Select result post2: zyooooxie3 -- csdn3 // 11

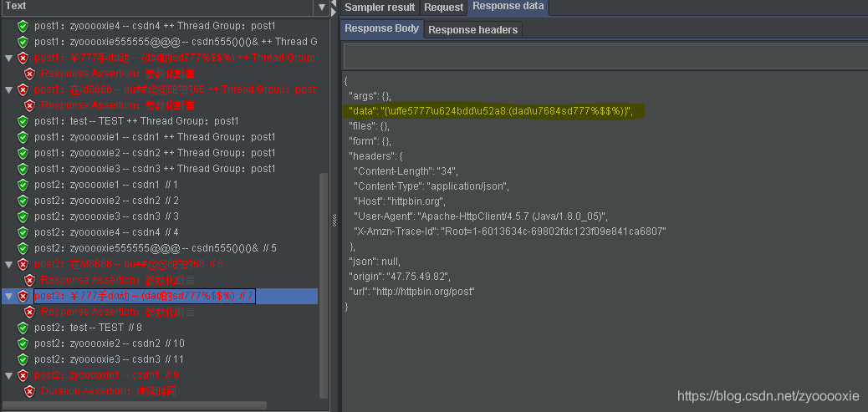(109, 359)
